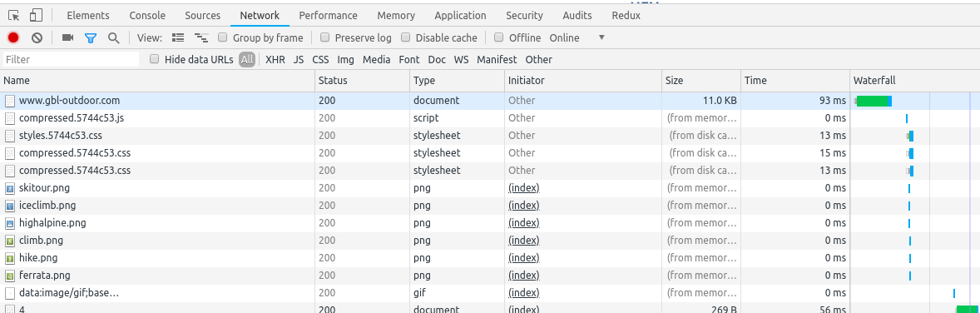Sort by the Size column header

pyautogui.click(x=701, y=81)
